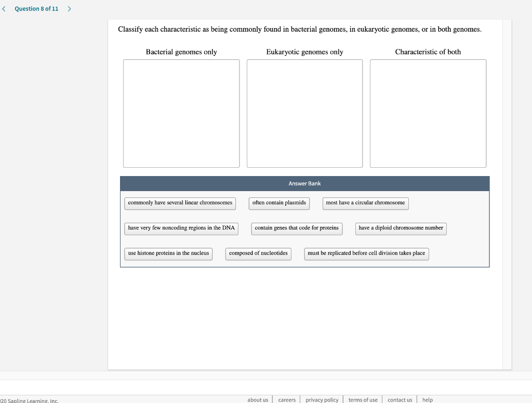Click the Eukaryotic genomes only drop box
The image size is (532, 403).
304,113
